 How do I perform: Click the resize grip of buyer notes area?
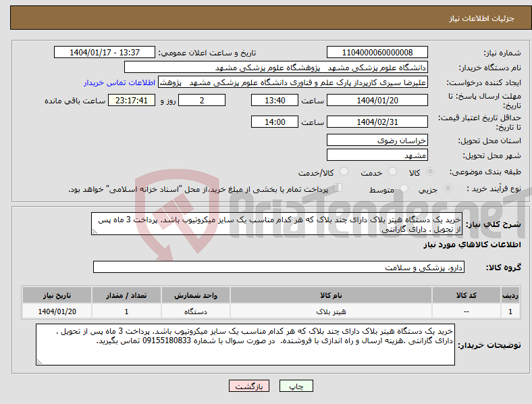click(x=39, y=362)
